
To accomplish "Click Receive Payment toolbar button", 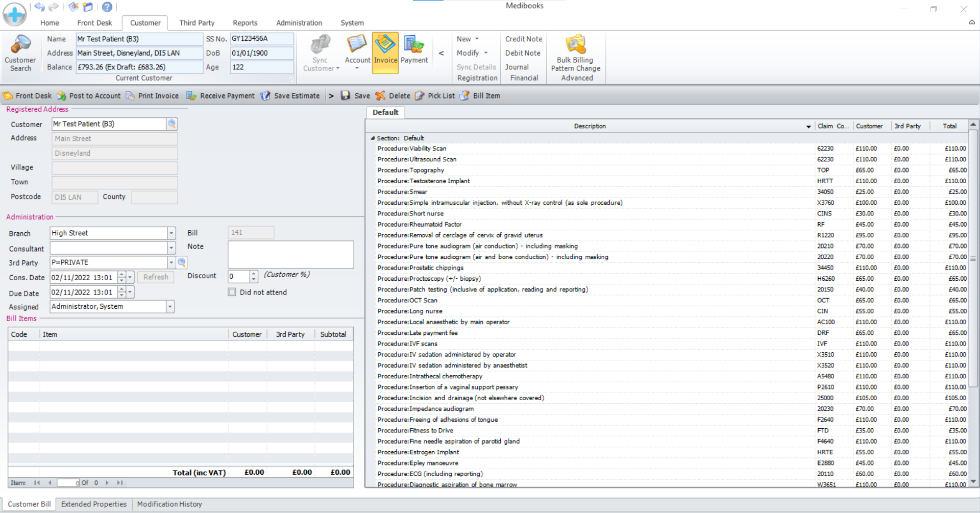I will [220, 96].
